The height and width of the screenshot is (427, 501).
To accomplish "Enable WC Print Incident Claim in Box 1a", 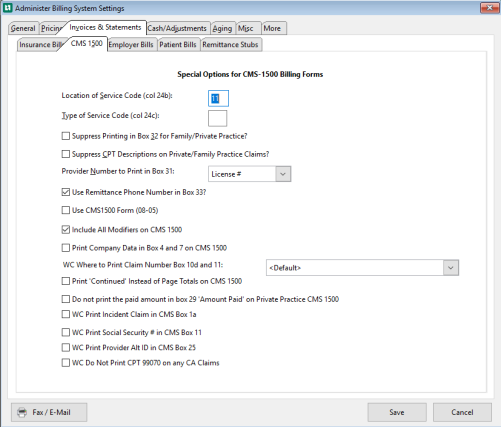I will coord(66,314).
